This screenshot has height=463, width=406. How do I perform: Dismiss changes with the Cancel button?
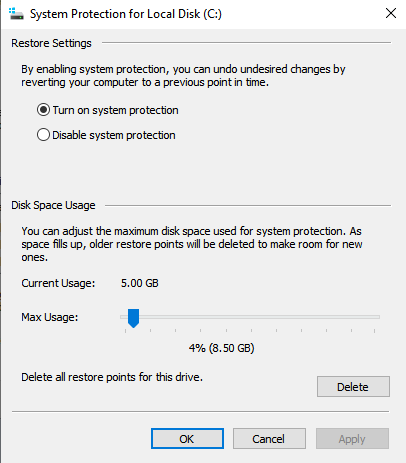[269, 439]
